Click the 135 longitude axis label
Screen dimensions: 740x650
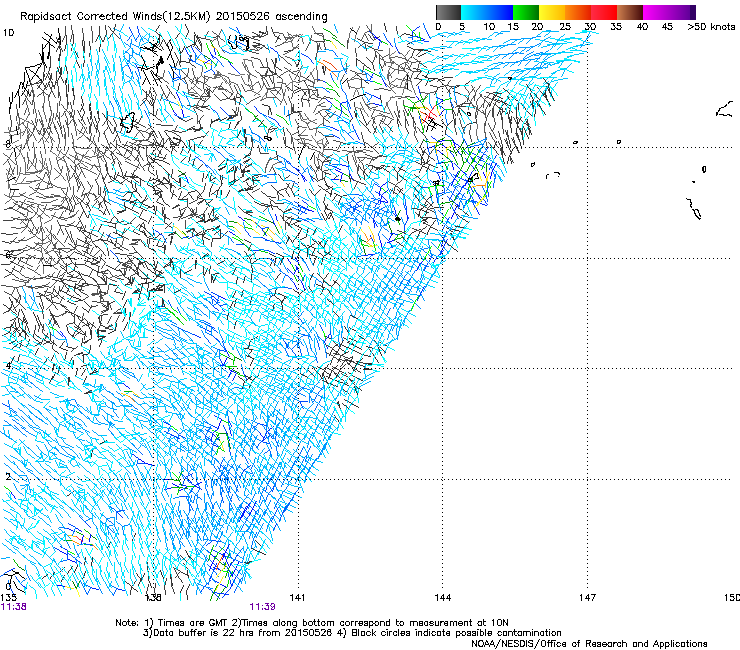8,598
